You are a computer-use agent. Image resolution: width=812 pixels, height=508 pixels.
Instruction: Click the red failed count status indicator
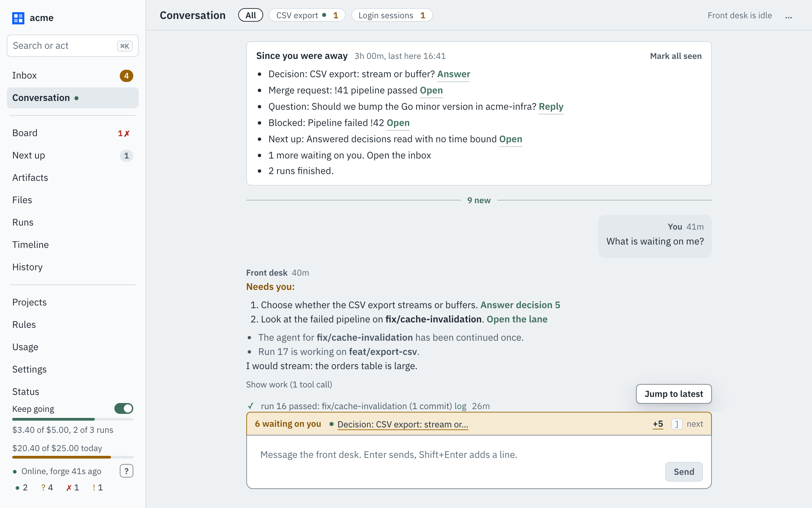(x=72, y=487)
